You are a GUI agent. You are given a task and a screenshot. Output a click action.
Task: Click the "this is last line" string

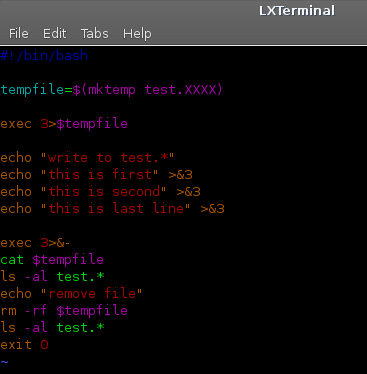click(115, 209)
